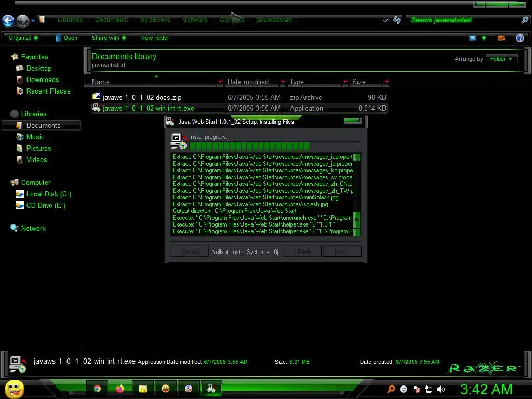Click the Forward navigation arrow
This screenshot has height=399, width=532.
pyautogui.click(x=23, y=21)
